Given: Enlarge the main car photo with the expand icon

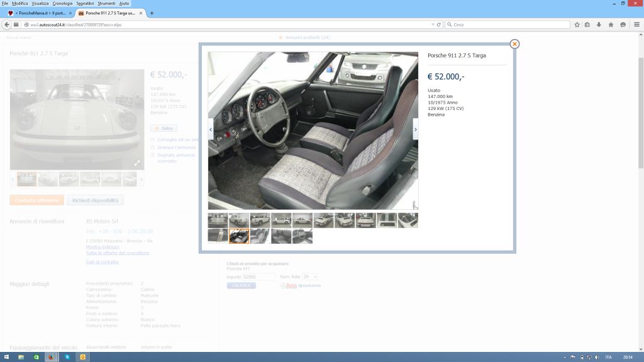Looking at the screenshot, I should (137, 163).
